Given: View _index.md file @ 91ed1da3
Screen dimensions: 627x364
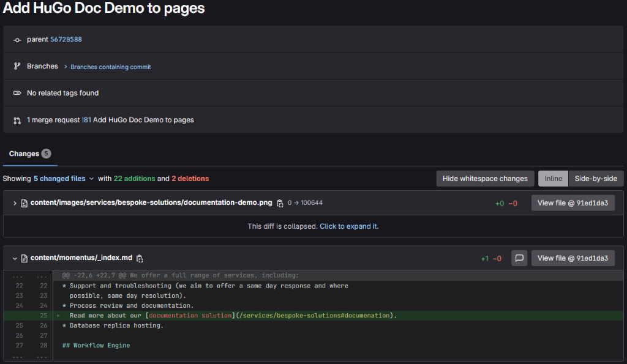Looking at the screenshot, I should (x=573, y=258).
